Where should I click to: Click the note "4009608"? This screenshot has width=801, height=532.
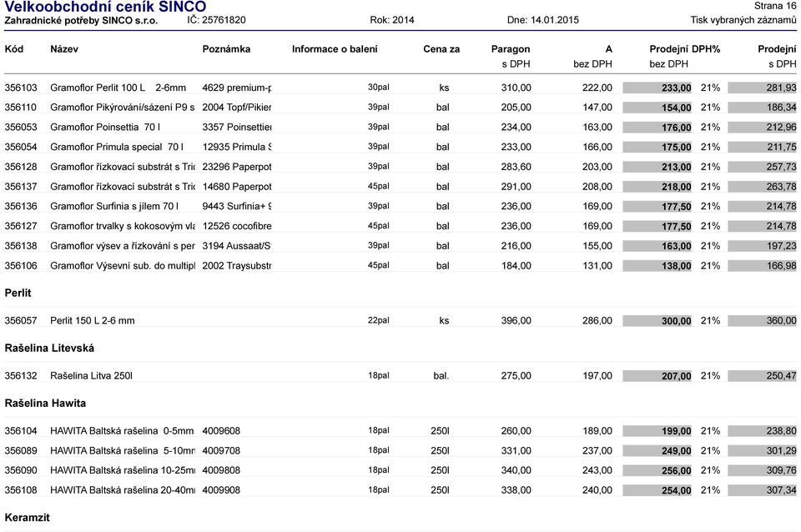click(221, 431)
